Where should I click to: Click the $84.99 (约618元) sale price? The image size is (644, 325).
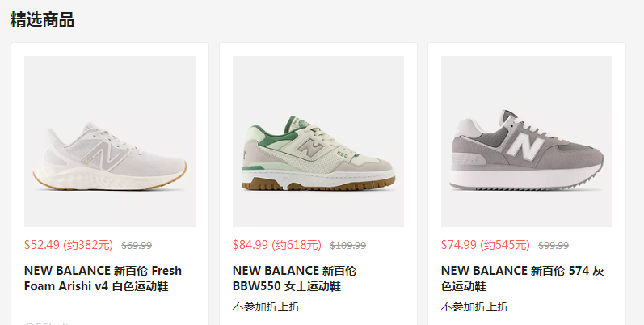(277, 245)
